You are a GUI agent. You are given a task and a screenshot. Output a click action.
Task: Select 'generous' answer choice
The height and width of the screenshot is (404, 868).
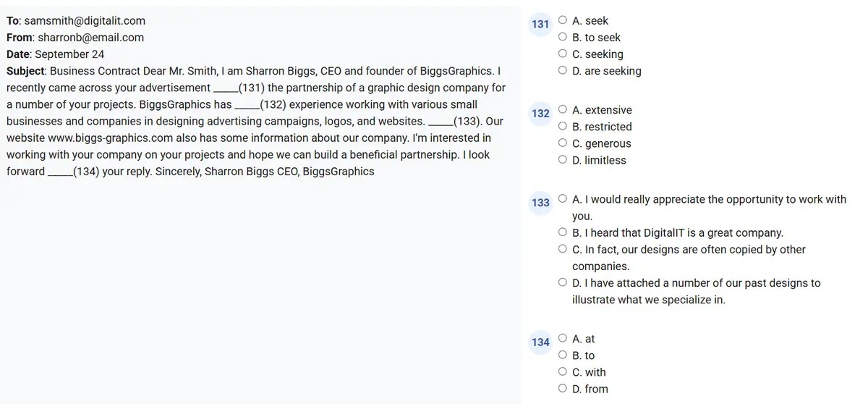(563, 143)
